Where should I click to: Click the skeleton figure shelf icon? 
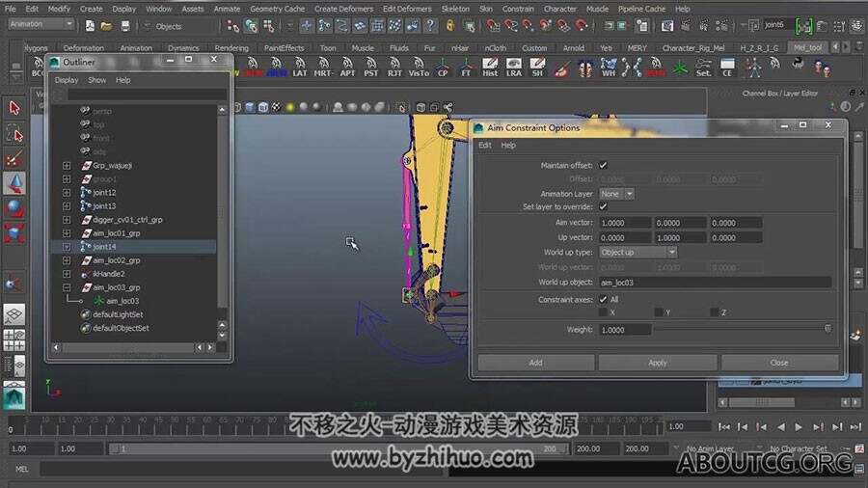[x=753, y=67]
